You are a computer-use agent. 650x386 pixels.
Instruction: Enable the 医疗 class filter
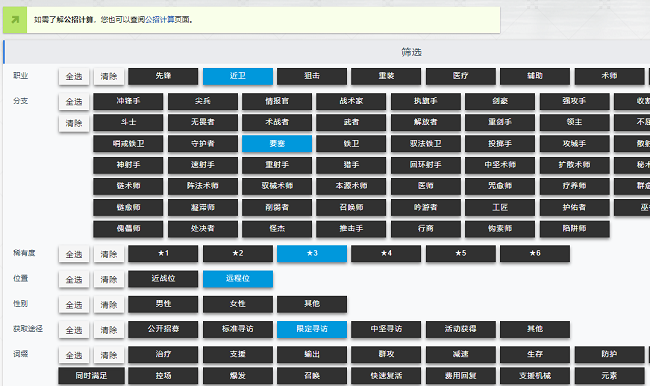point(461,76)
